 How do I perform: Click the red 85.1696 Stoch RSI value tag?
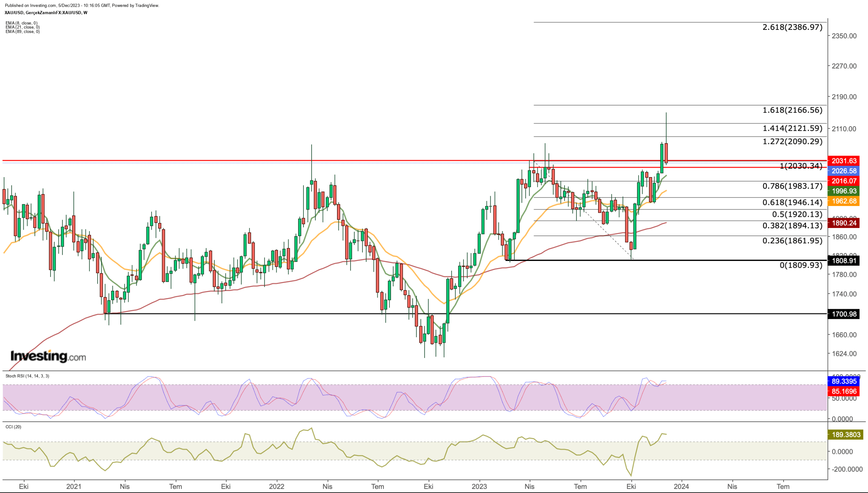point(844,391)
